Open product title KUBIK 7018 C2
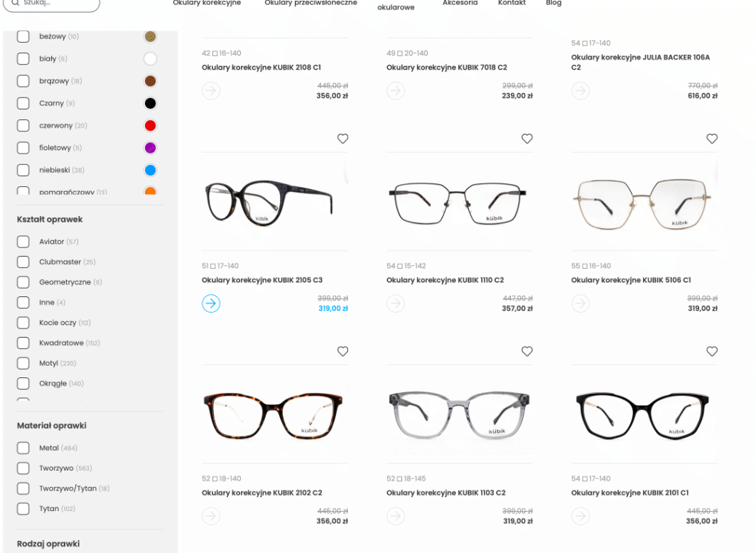756x553 pixels. pos(446,68)
